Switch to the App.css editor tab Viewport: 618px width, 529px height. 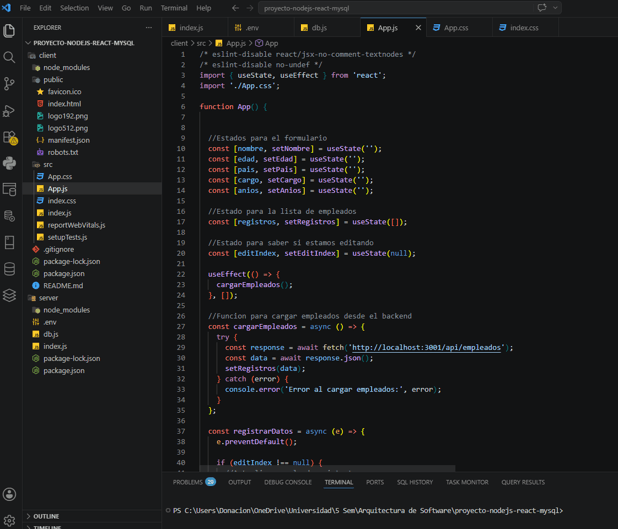click(459, 28)
